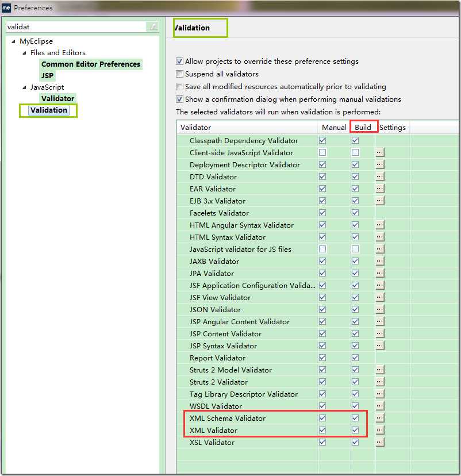Image resolution: width=461 pixels, height=476 pixels.
Task: Open settings for HTML Angular Syntax Validator
Action: click(x=380, y=225)
